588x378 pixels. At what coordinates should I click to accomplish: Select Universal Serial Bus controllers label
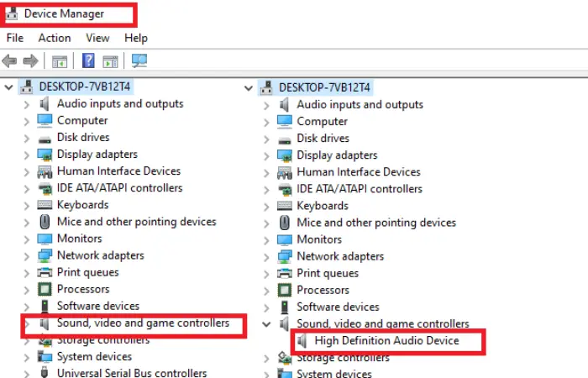132,373
